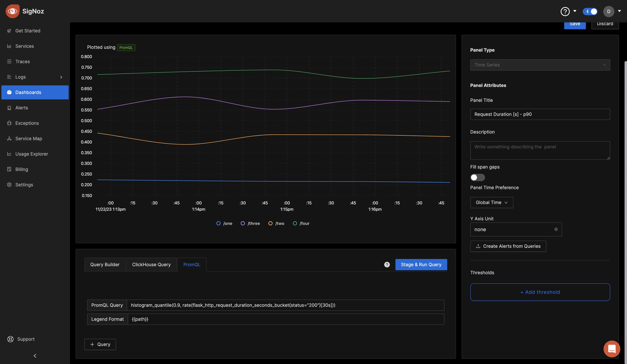Open the chat support bubble

(612, 349)
